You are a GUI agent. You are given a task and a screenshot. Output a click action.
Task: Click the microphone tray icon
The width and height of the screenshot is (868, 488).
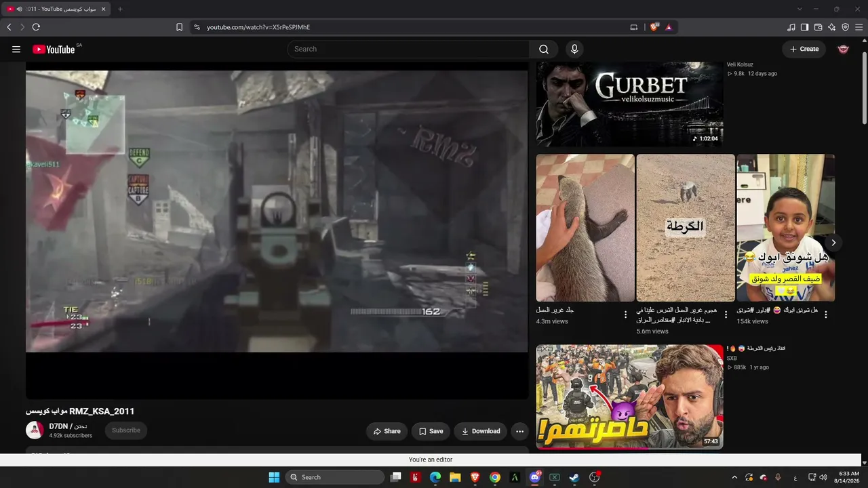(778, 477)
